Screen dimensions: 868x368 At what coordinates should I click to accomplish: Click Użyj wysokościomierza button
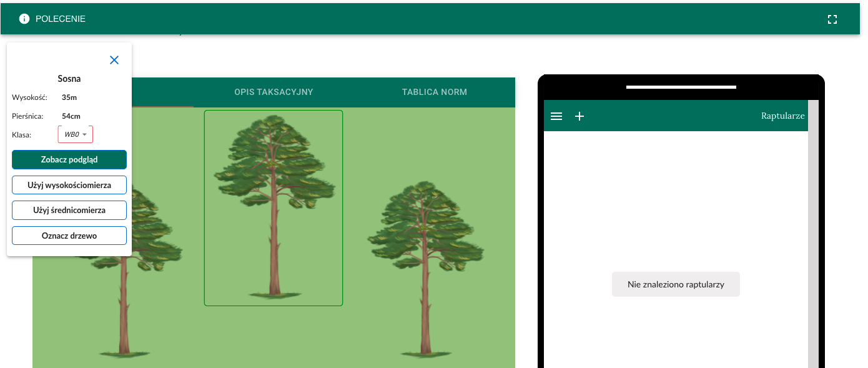pos(69,185)
